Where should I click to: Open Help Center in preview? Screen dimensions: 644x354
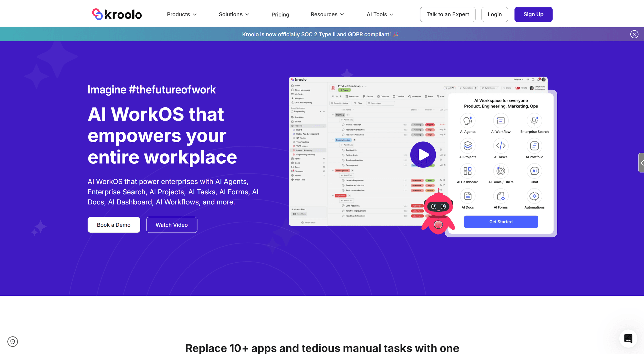point(308,223)
